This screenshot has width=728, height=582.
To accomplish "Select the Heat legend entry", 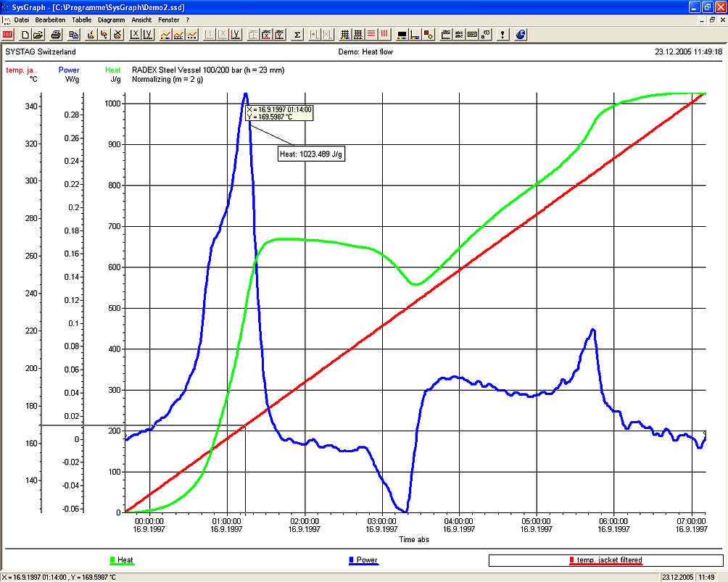I will [x=125, y=560].
